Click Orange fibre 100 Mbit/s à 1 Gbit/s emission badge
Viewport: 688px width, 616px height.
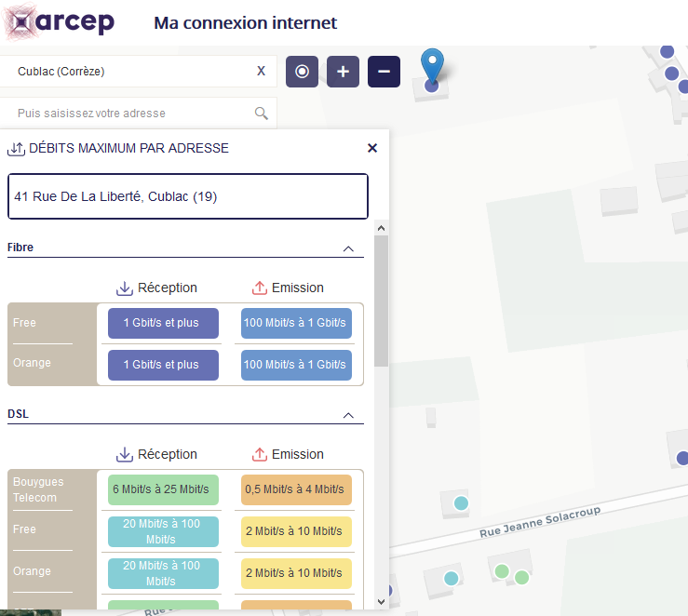tap(296, 365)
